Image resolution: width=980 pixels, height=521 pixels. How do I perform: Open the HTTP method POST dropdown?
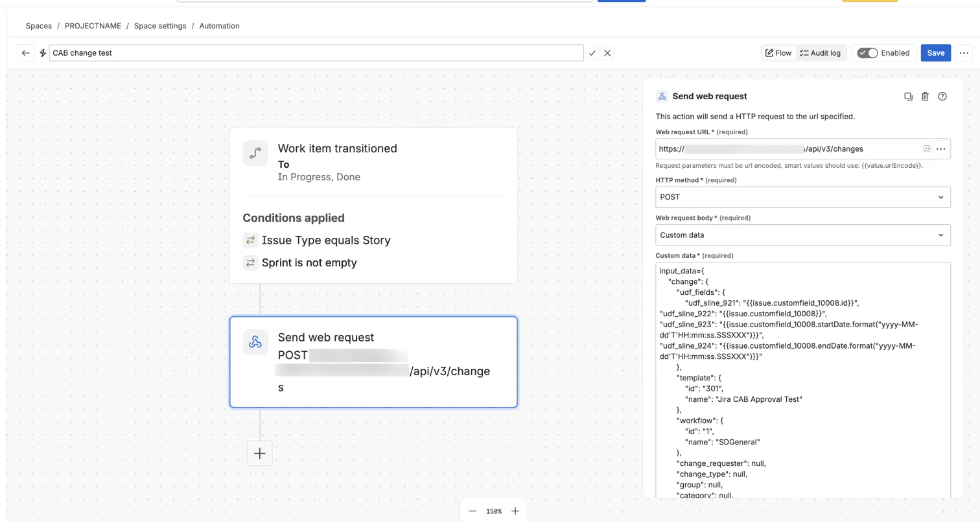click(x=803, y=197)
